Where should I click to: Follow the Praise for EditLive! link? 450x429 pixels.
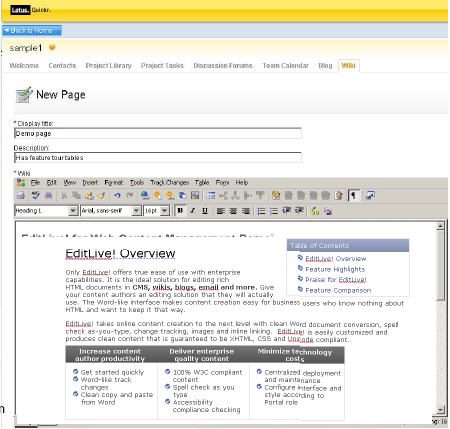pyautogui.click(x=336, y=279)
